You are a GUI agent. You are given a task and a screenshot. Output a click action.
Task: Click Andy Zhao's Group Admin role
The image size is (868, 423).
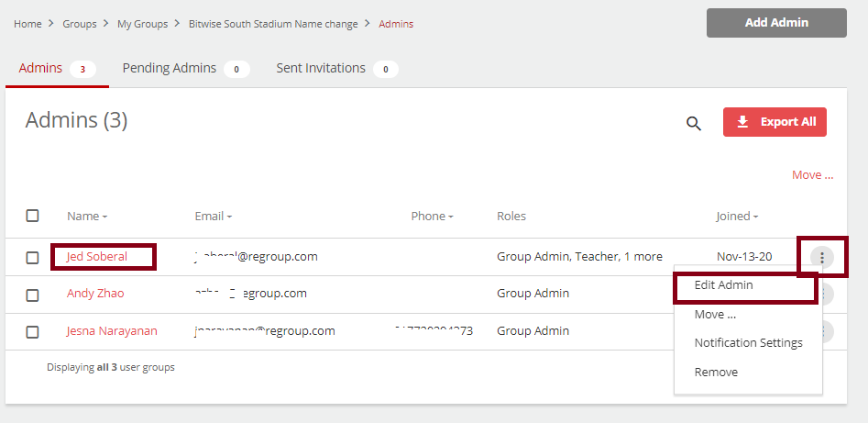(533, 294)
